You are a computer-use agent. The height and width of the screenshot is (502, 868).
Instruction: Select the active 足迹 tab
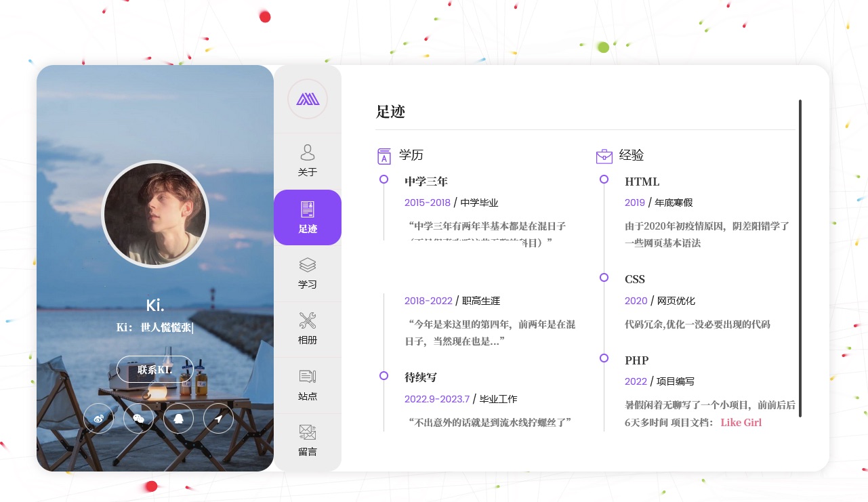click(308, 217)
